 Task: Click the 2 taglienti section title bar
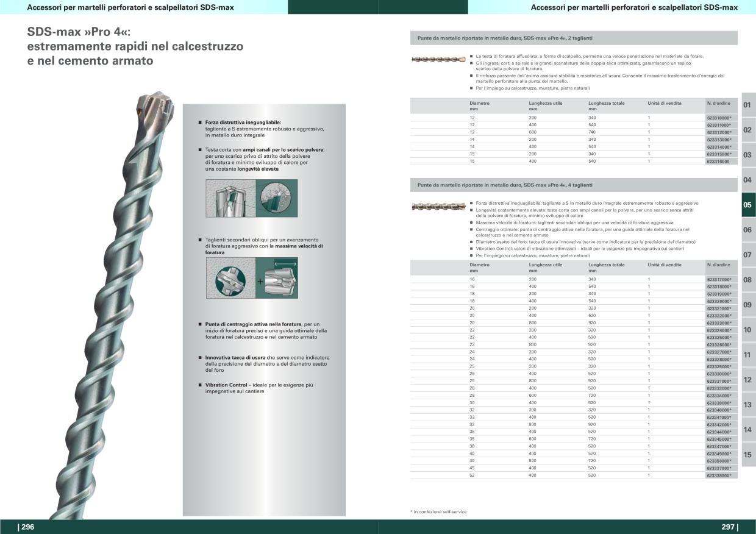574,38
